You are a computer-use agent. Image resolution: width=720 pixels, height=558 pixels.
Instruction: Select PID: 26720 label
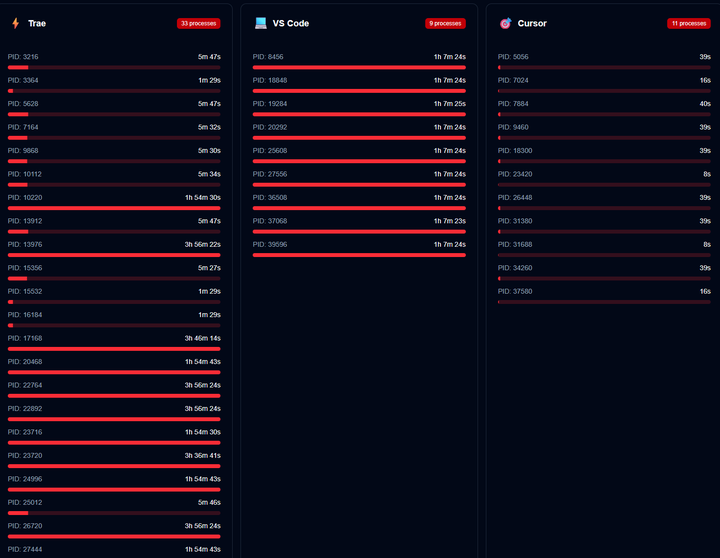pyautogui.click(x=25, y=526)
